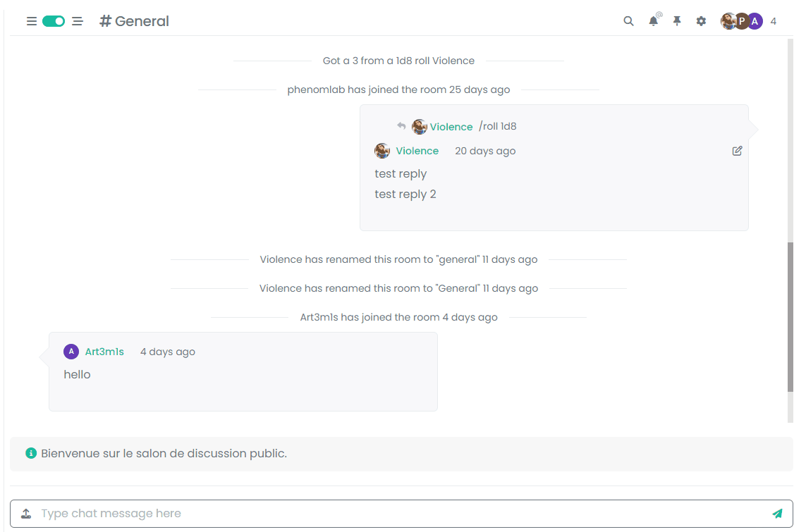Click the #General room title

135,21
